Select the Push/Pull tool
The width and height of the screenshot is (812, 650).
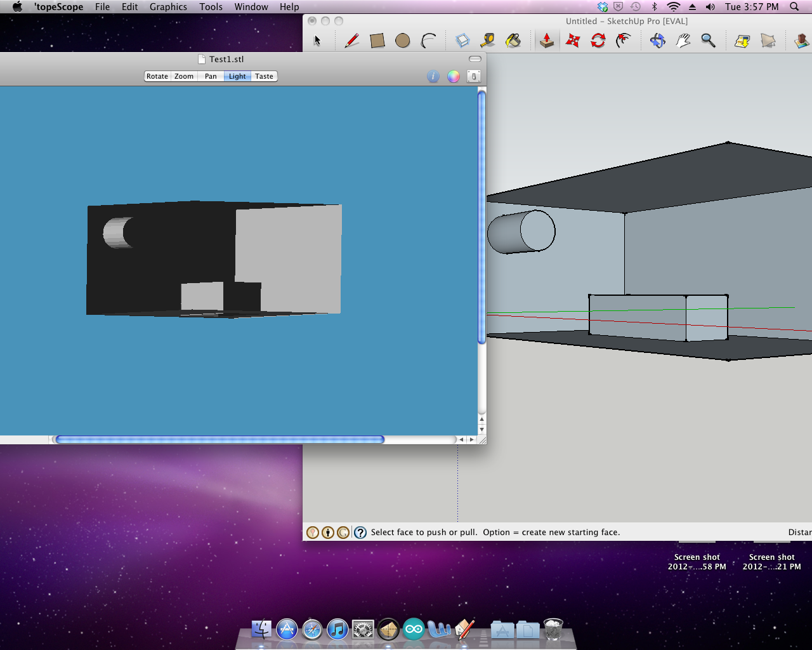[547, 40]
